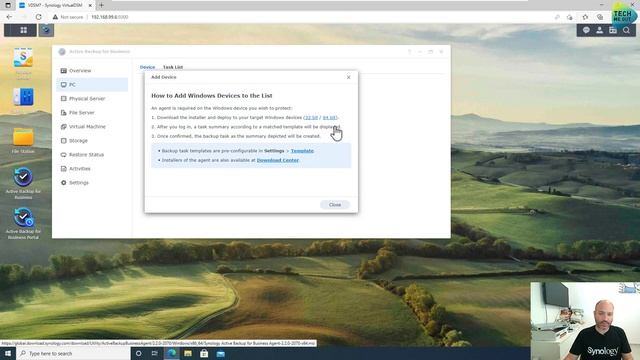Open Windows Start menu
This screenshot has width=640, height=360.
tap(8, 353)
